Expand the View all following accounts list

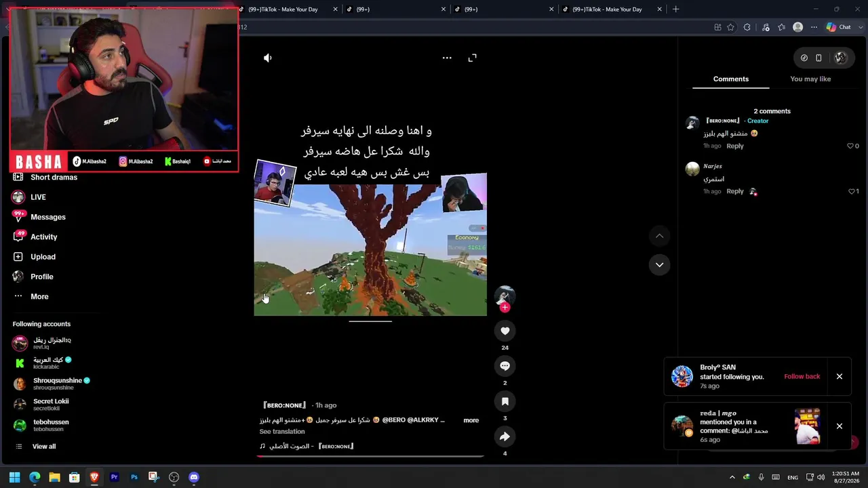43,447
